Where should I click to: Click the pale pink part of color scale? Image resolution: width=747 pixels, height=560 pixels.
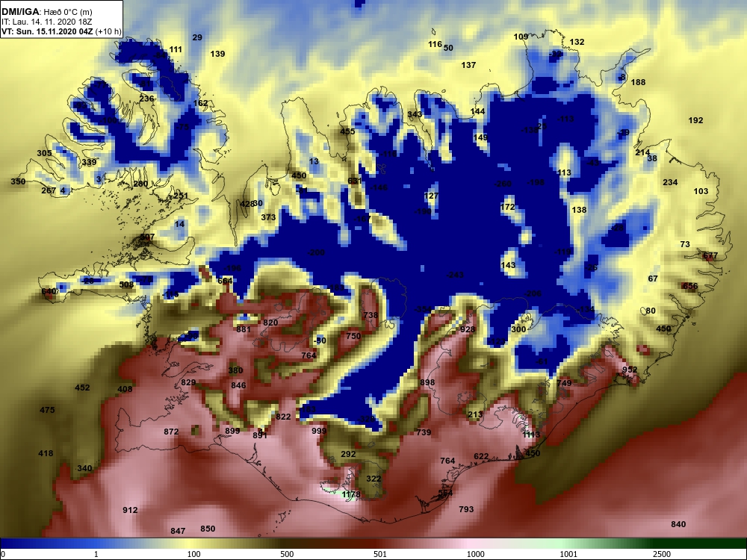coord(471,543)
